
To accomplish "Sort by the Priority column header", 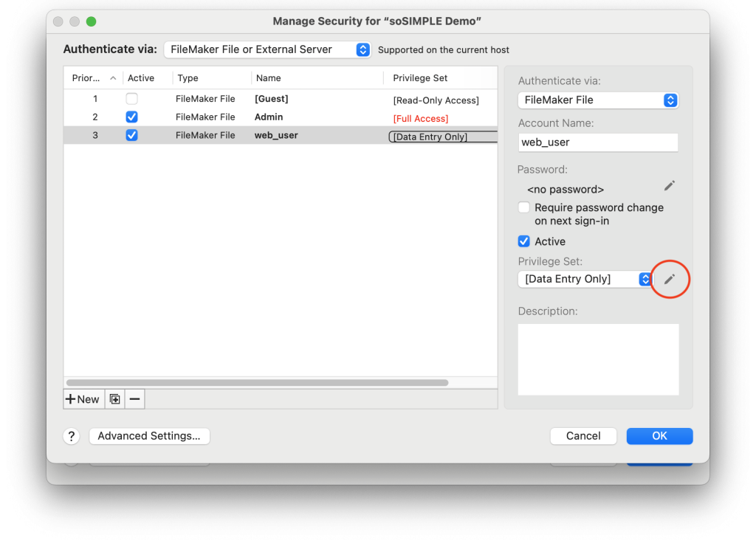I will click(93, 78).
